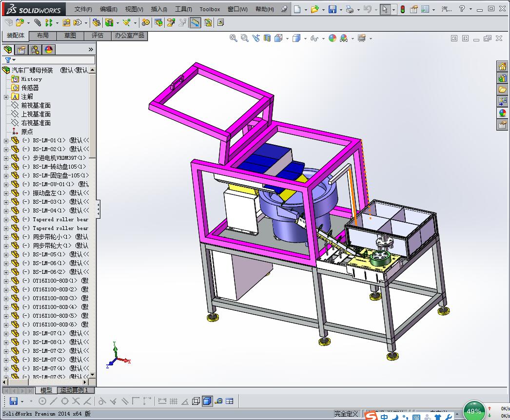Click the Display Style cube icon
The width and height of the screenshot is (510, 420).
296,38
